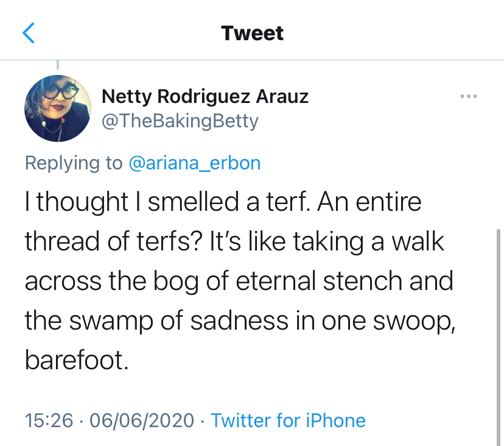Click the tweet's first line about smelling a terf
The image size is (504, 446).
[223, 202]
